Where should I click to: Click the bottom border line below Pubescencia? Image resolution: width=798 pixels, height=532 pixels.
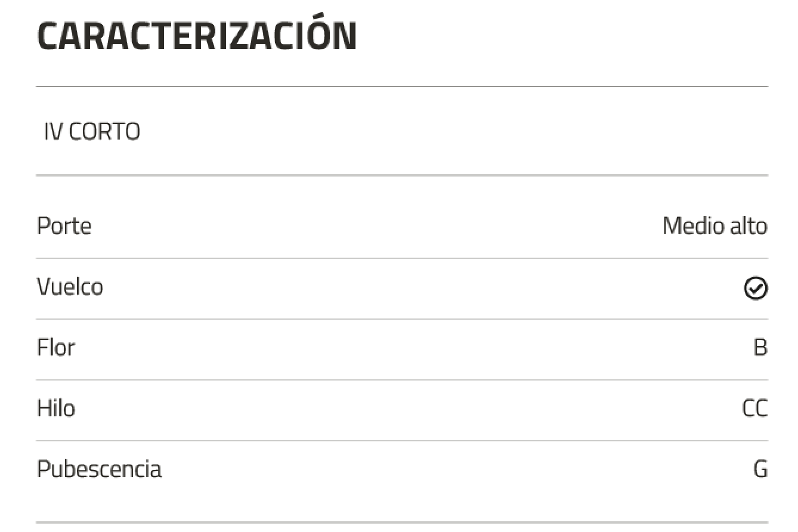[402, 522]
